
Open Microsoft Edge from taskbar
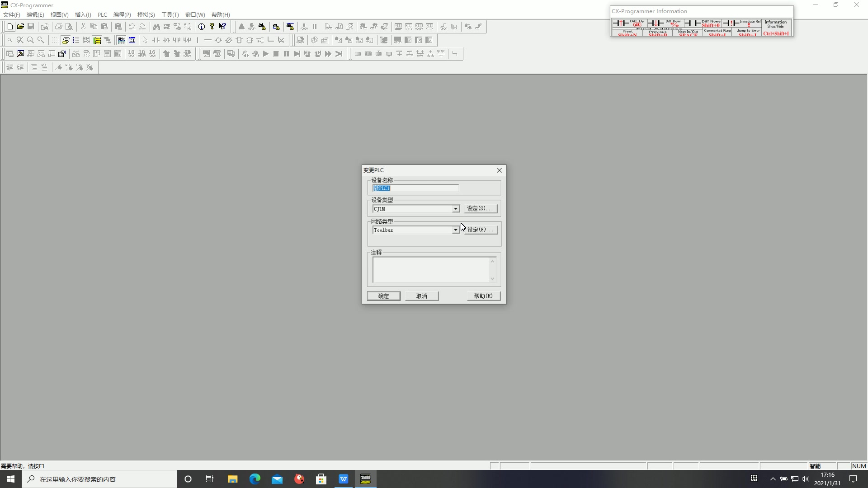[x=255, y=479]
